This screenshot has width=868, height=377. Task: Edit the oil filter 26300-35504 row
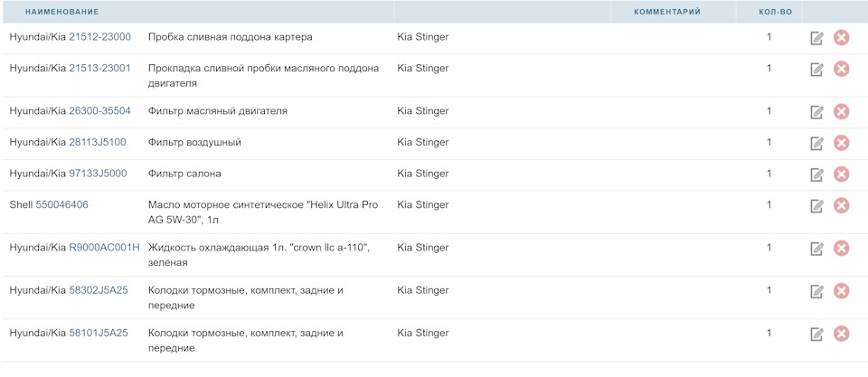point(816,112)
